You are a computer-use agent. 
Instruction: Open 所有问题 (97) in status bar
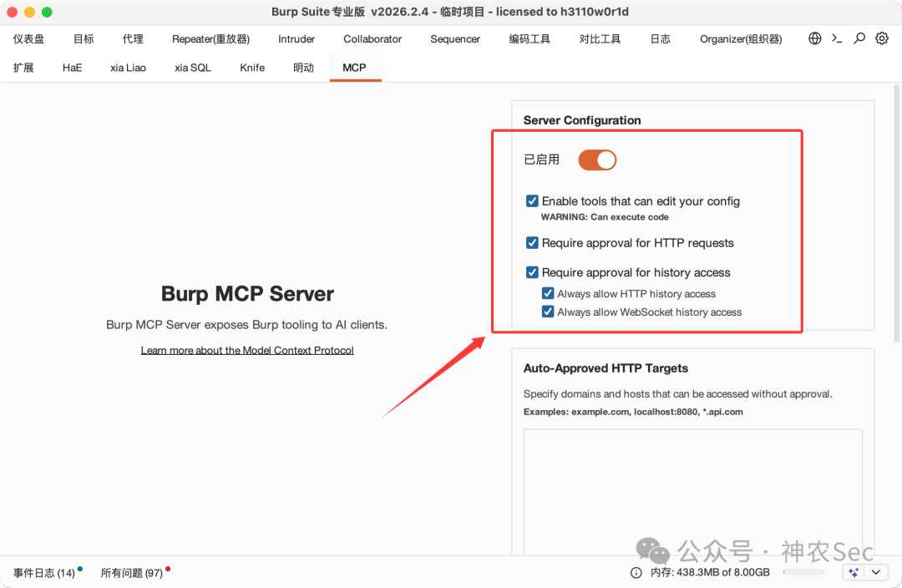[x=132, y=573]
